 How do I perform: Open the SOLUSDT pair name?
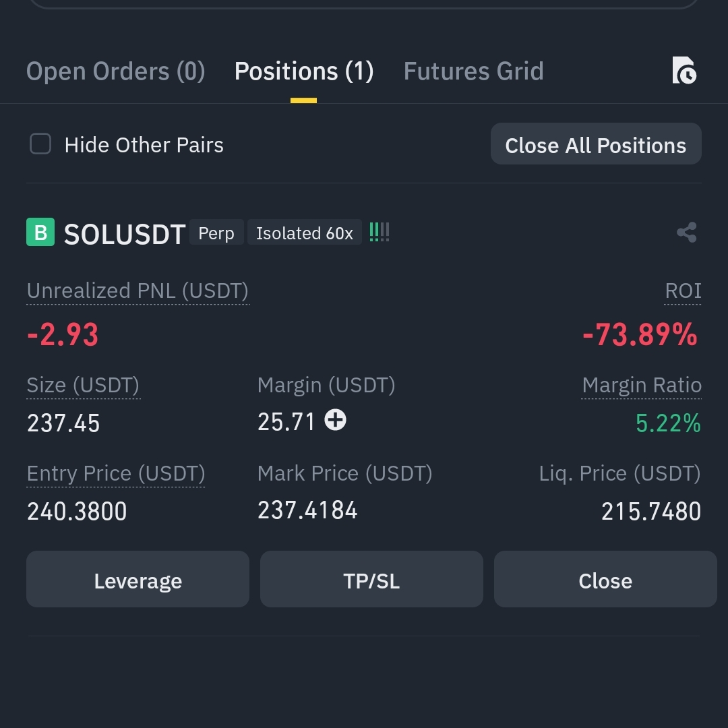125,233
